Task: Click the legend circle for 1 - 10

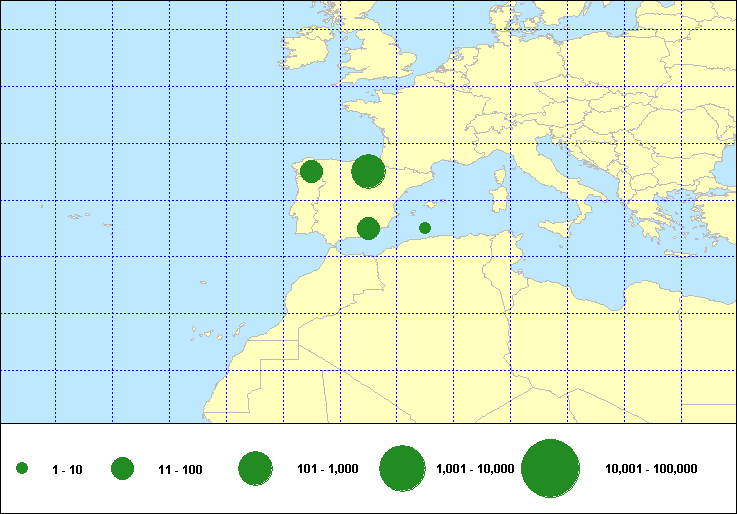Action: tap(22, 469)
